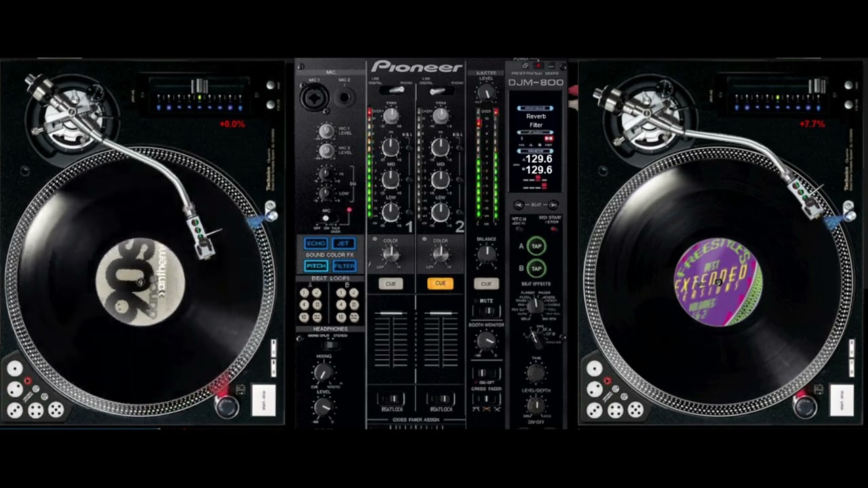Set beat loop B to 1 beat
Screen dimensions: 868x488
click(x=341, y=293)
